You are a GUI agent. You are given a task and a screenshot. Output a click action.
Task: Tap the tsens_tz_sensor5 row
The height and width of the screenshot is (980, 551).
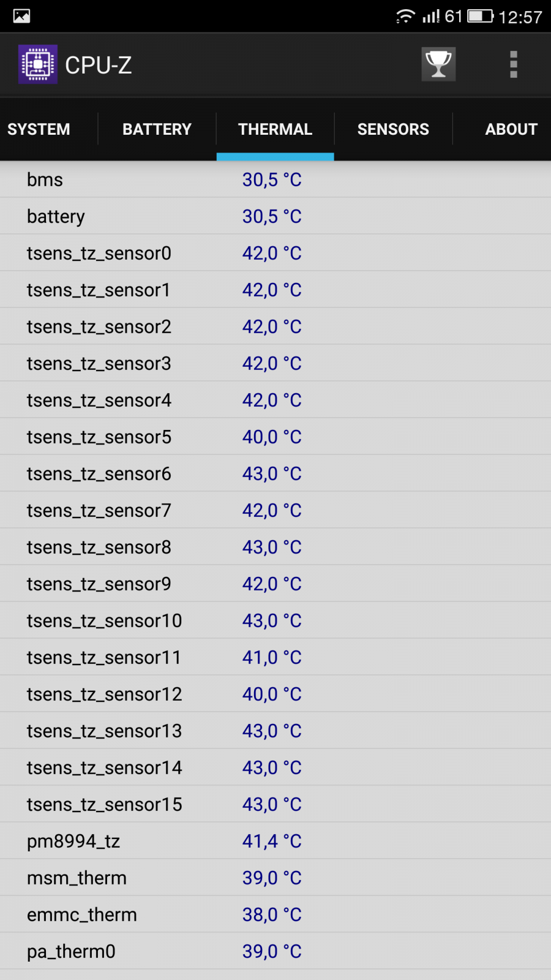[275, 437]
